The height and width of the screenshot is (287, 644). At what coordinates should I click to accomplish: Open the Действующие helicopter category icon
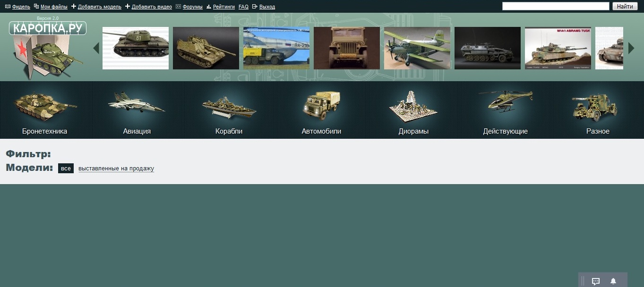point(505,101)
